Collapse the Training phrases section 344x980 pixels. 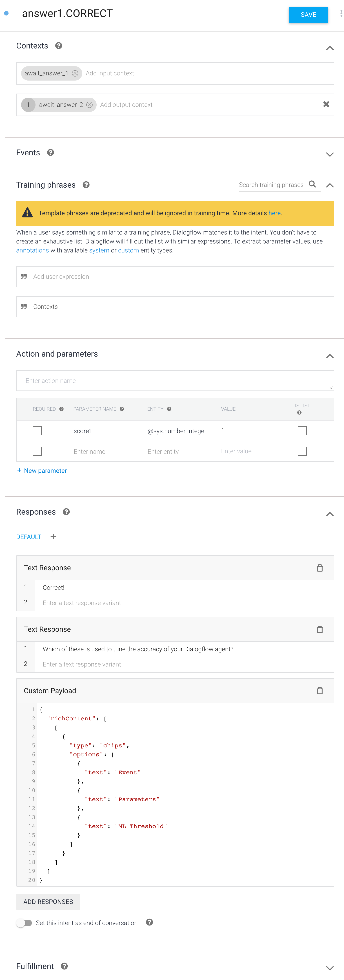click(x=330, y=186)
